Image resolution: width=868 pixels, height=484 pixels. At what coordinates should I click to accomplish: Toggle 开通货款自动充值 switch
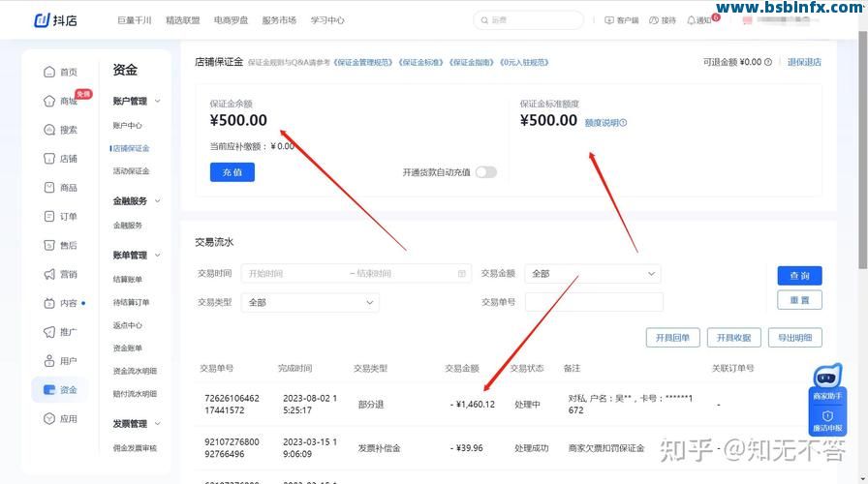[486, 172]
